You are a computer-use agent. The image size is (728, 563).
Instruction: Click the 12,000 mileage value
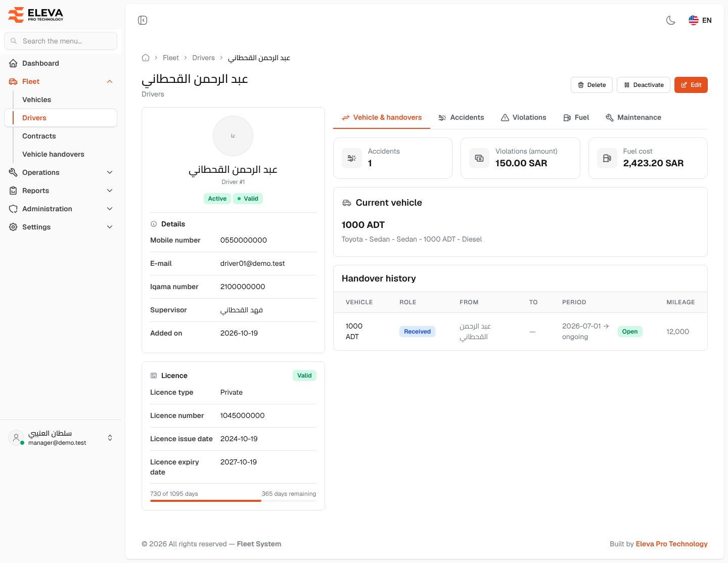677,332
